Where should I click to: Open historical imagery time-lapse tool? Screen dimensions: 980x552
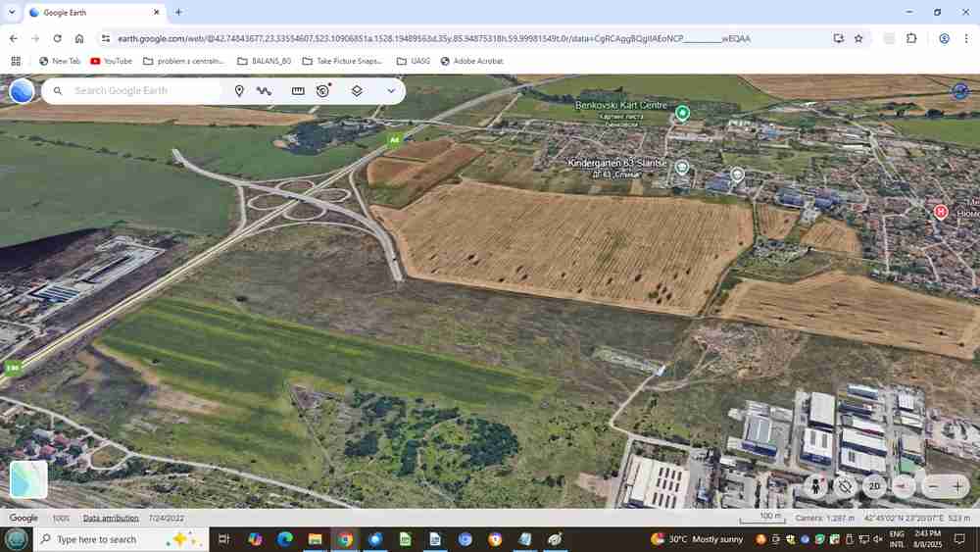pos(323,91)
